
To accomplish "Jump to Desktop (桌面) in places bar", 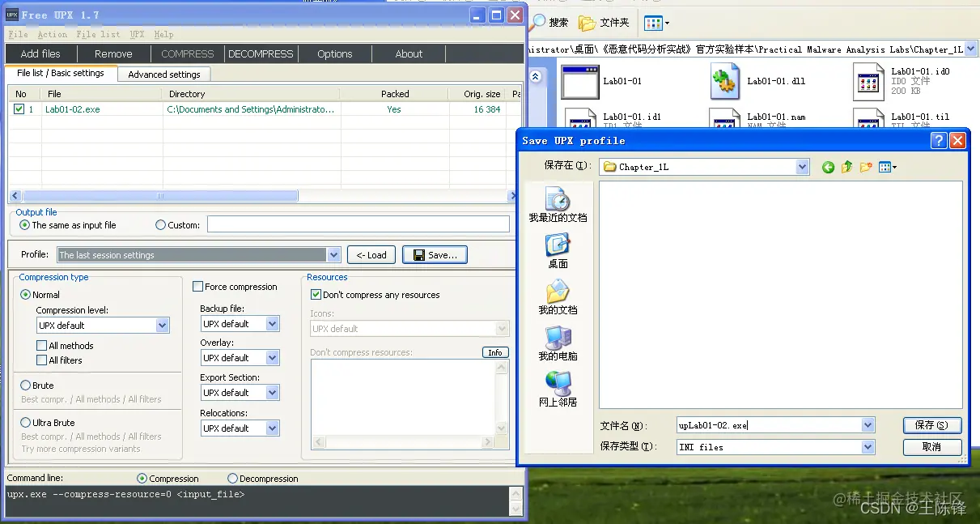I will pyautogui.click(x=558, y=251).
